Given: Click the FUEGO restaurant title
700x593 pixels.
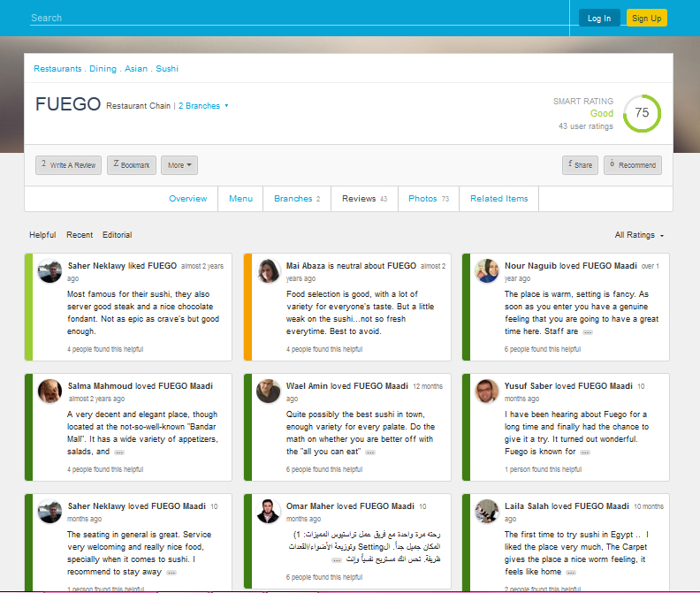Looking at the screenshot, I should point(68,104).
